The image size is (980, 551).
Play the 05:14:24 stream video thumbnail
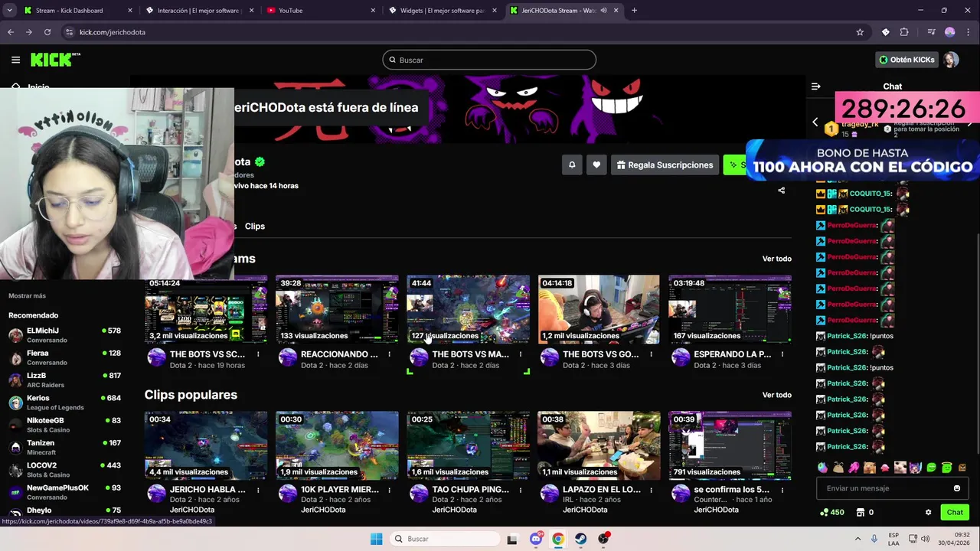click(206, 309)
